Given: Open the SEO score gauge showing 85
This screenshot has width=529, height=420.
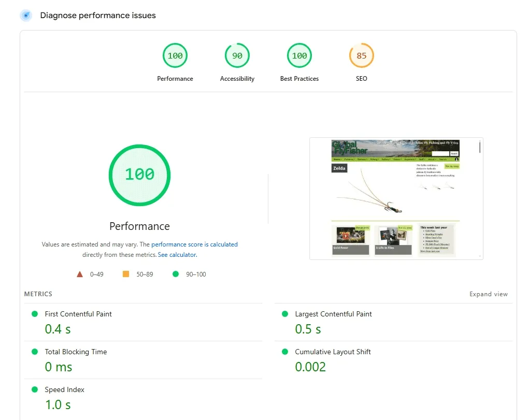Looking at the screenshot, I should click(362, 56).
